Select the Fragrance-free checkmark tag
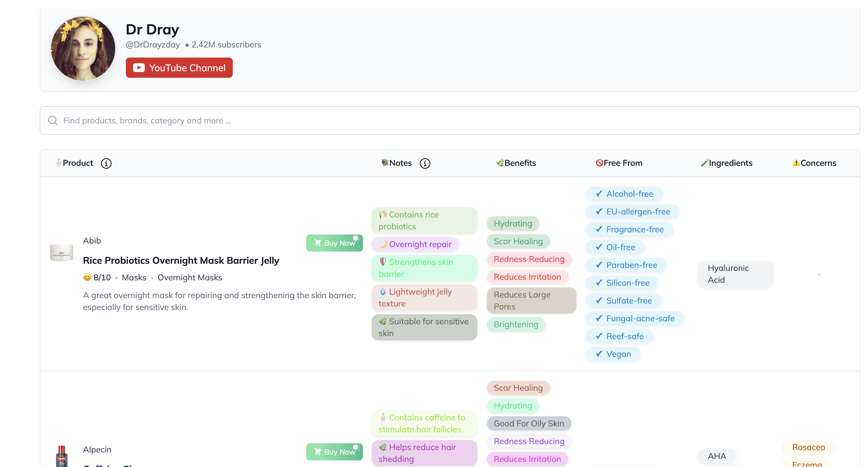This screenshot has width=868, height=467. 629,229
